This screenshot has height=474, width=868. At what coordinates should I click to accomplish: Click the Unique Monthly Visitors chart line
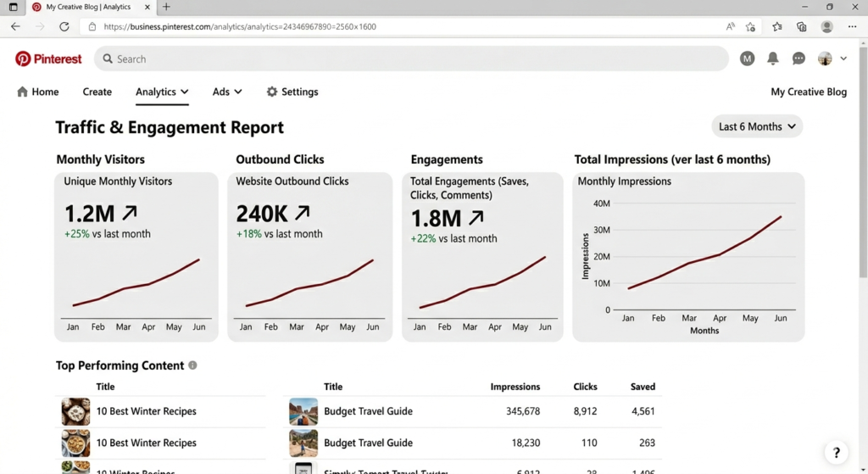[136, 282]
